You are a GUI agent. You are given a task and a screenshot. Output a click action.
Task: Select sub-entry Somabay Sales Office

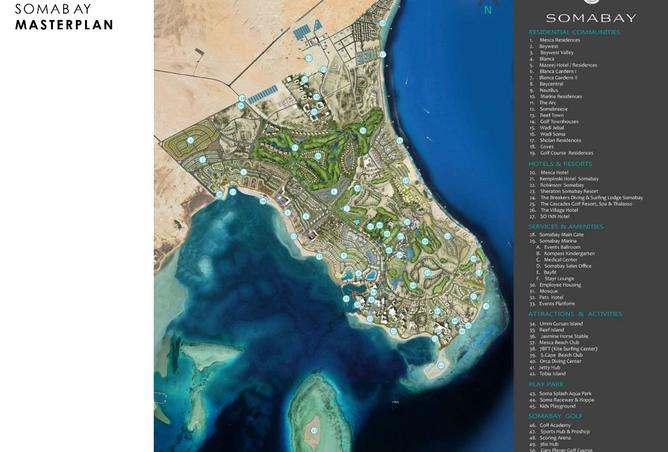[564, 266]
